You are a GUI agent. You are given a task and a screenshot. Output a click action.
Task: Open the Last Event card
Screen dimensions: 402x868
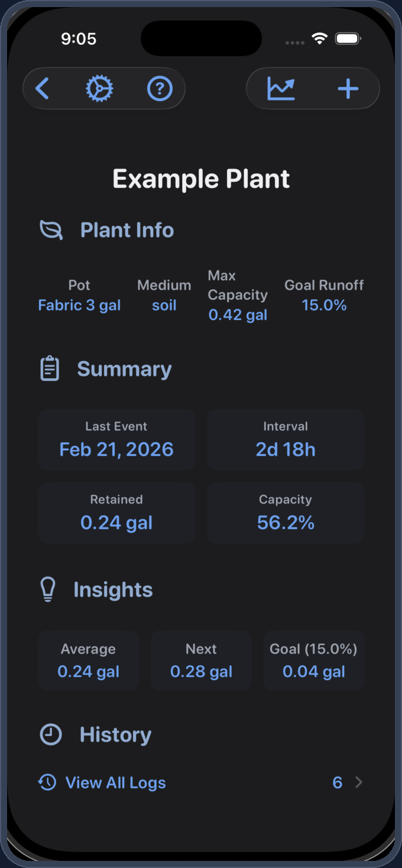116,439
